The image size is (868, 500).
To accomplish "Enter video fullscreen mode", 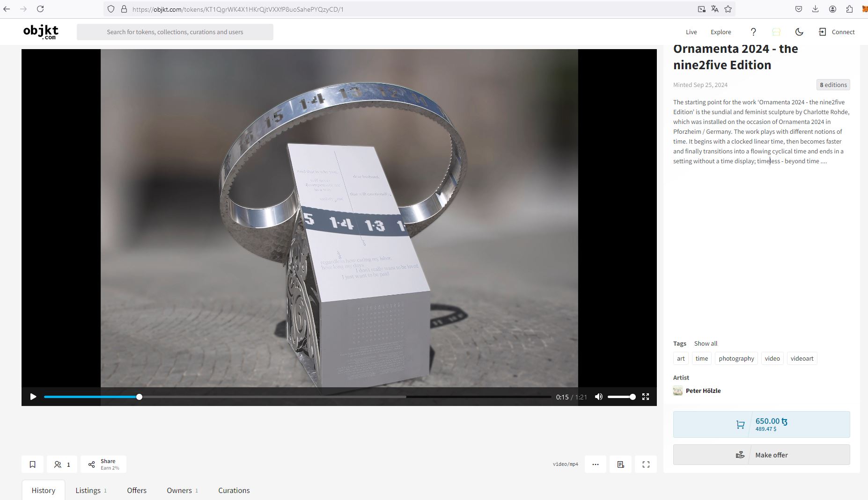I will 646,397.
